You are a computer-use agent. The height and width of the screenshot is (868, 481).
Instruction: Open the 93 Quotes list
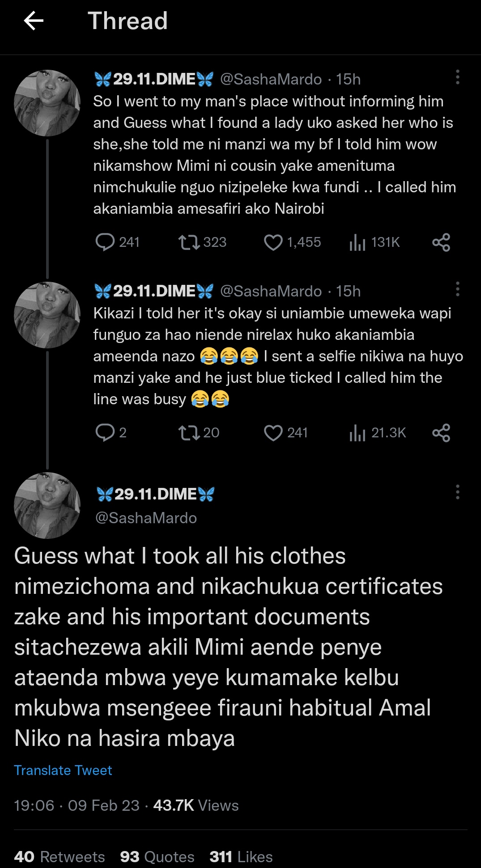click(x=157, y=856)
